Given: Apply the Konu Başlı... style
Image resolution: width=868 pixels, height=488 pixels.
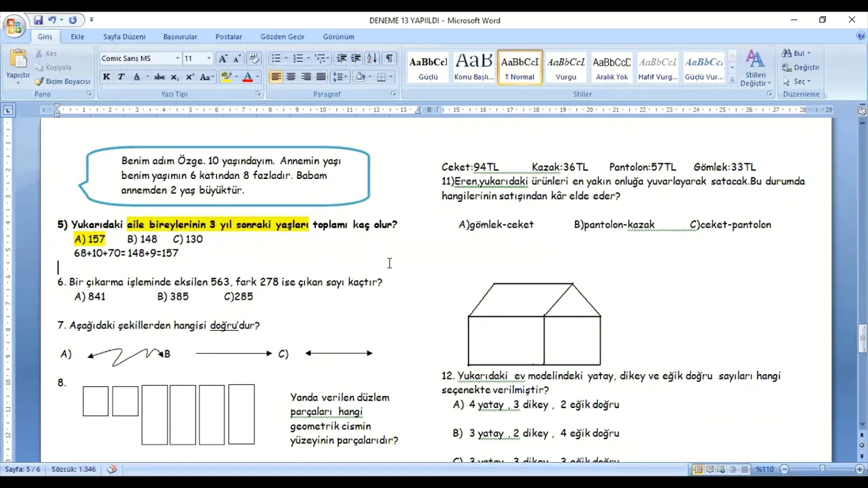Looking at the screenshot, I should click(474, 67).
